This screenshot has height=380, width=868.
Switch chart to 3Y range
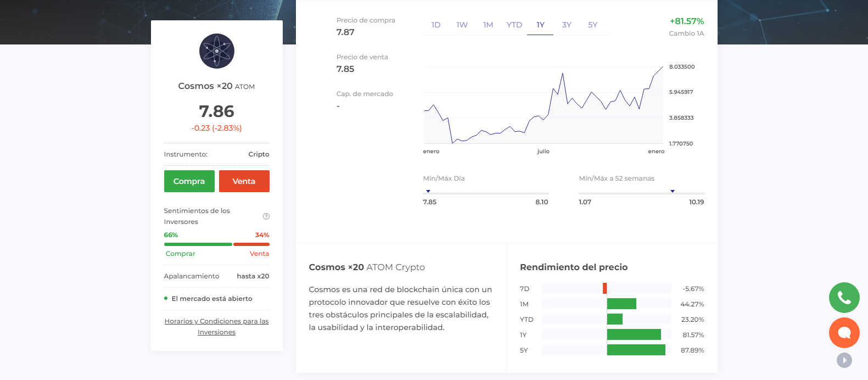tap(567, 25)
